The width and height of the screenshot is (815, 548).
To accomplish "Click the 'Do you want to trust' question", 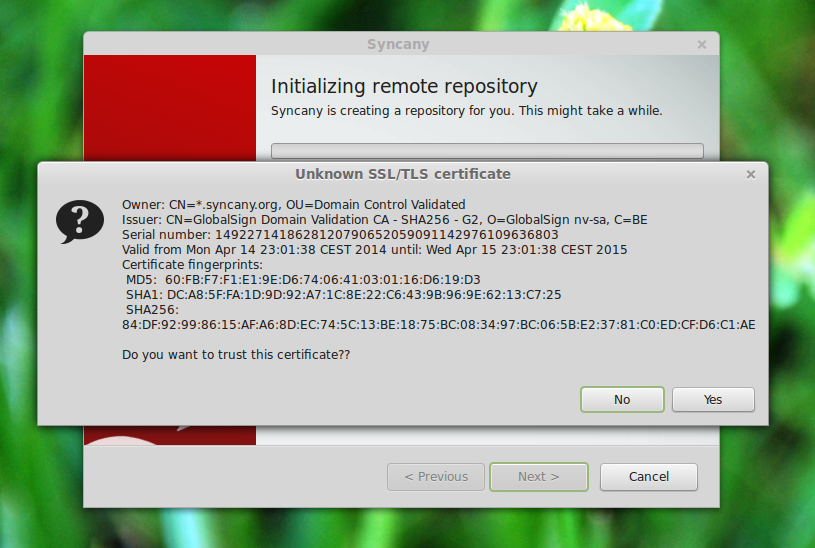I will (236, 355).
